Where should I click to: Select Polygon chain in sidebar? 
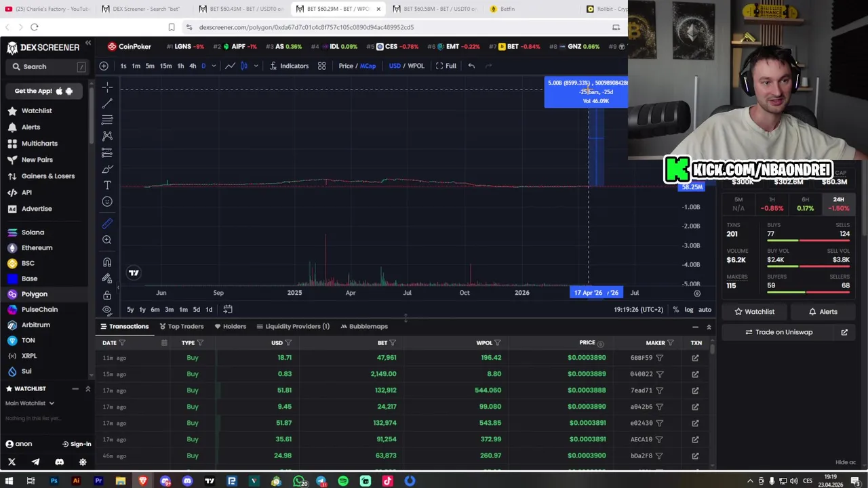pyautogui.click(x=34, y=294)
